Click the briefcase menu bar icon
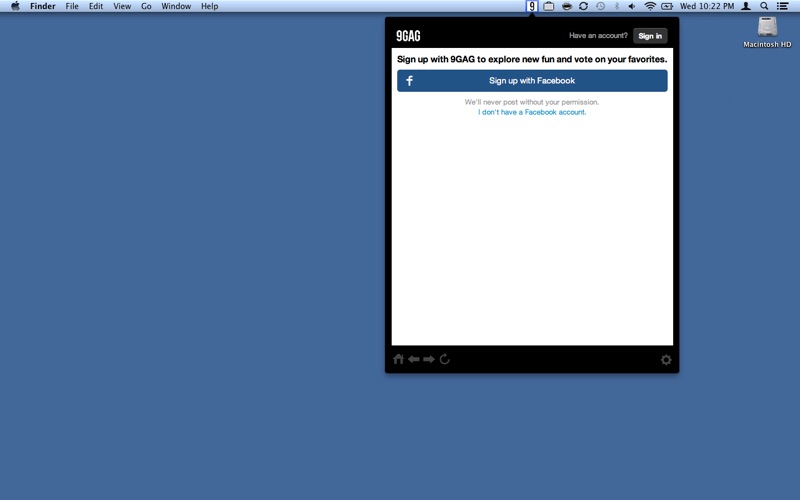Viewport: 800px width, 500px height. click(x=548, y=6)
